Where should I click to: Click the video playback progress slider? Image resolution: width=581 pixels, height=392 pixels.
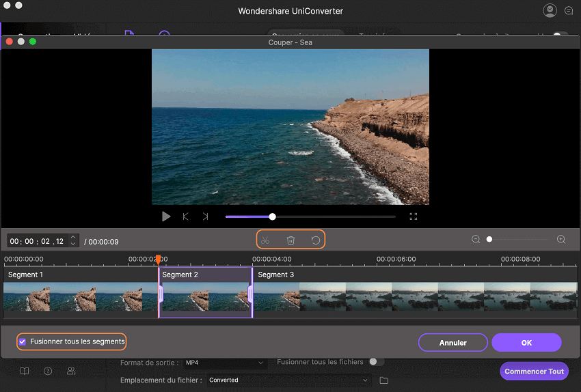pyautogui.click(x=310, y=216)
